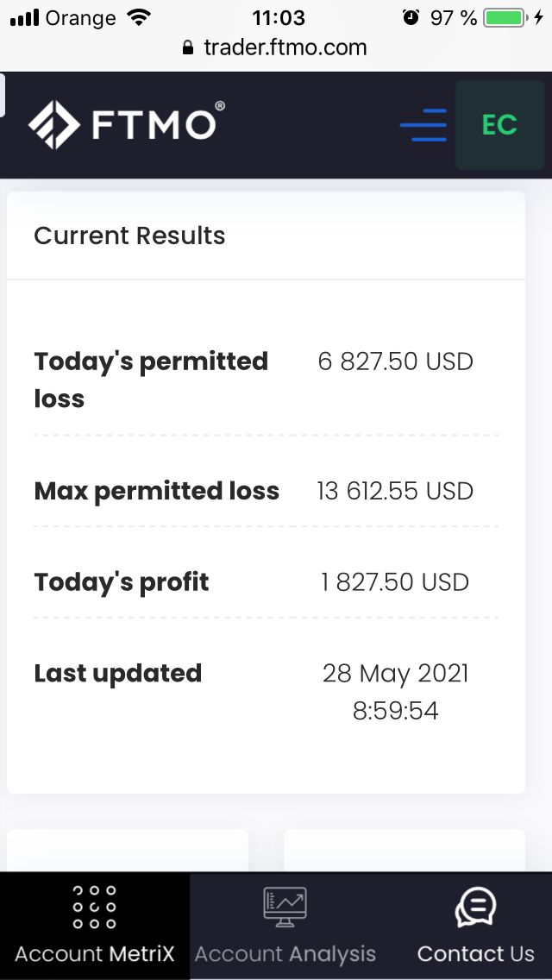The image size is (552, 980).
Task: Tap the Last updated timestamp
Action: [x=395, y=691]
